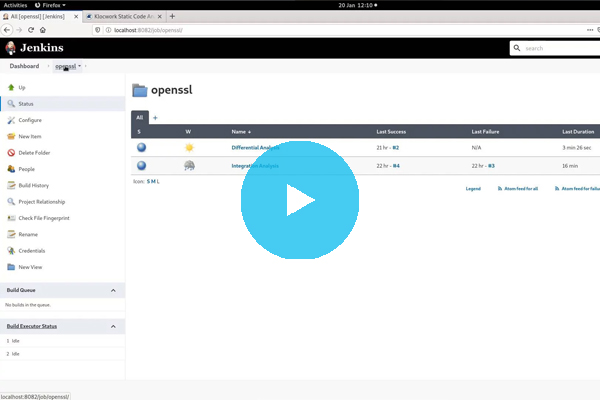Click the People icon in sidebar
600x400 pixels.
coord(11,169)
